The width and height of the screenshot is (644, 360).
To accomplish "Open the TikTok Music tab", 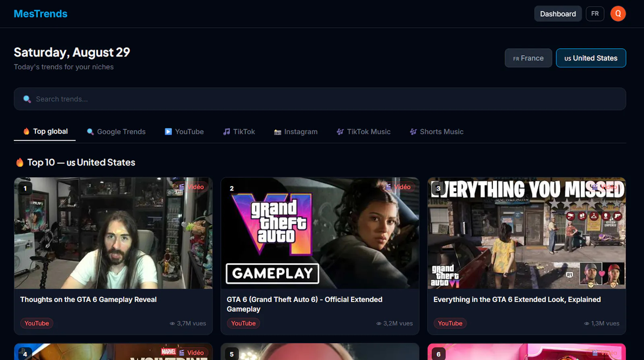I will [363, 132].
